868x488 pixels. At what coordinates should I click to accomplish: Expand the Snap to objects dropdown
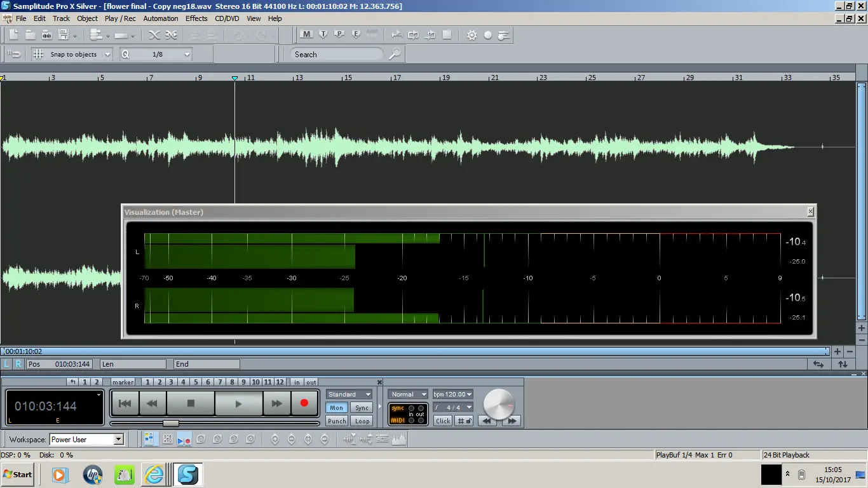tap(107, 55)
